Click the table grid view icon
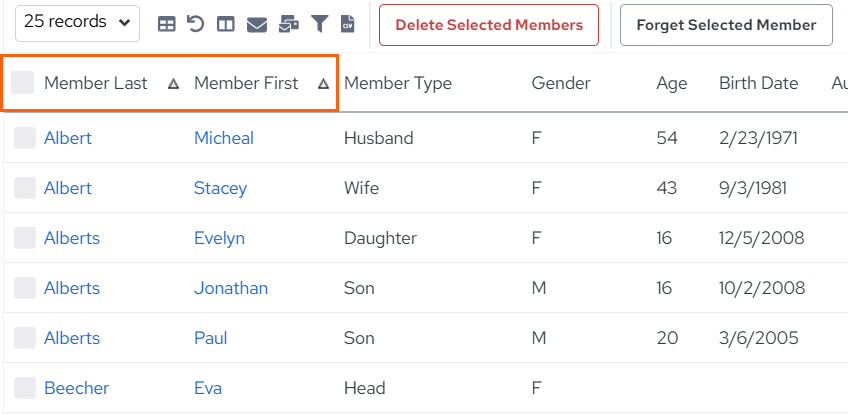Image resolution: width=848 pixels, height=415 pixels. (167, 24)
